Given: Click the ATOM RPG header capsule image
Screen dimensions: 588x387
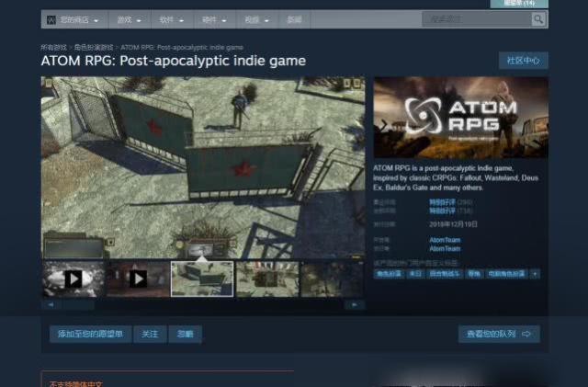Looking at the screenshot, I should [460, 117].
